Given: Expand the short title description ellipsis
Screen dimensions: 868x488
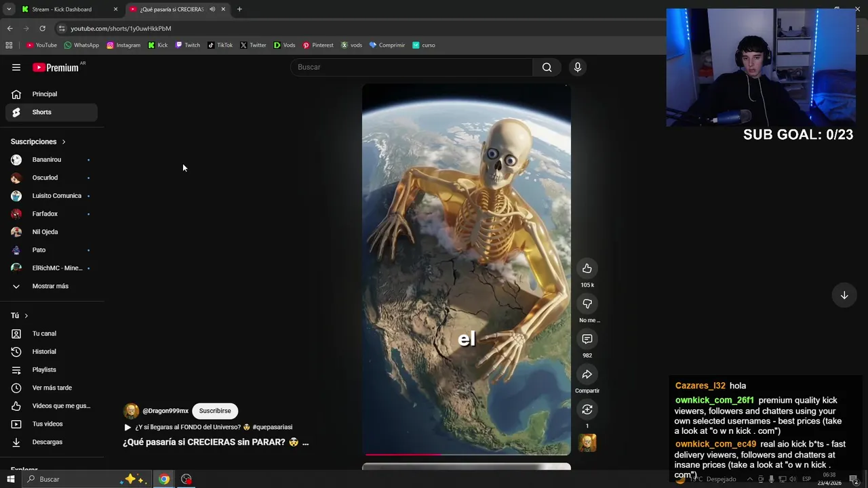Looking at the screenshot, I should [305, 443].
